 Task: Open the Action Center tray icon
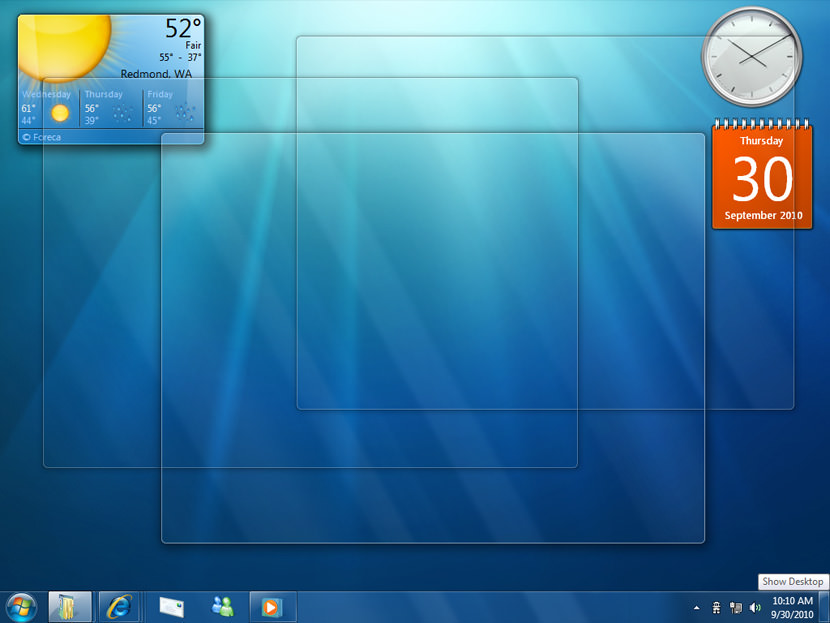(x=717, y=607)
